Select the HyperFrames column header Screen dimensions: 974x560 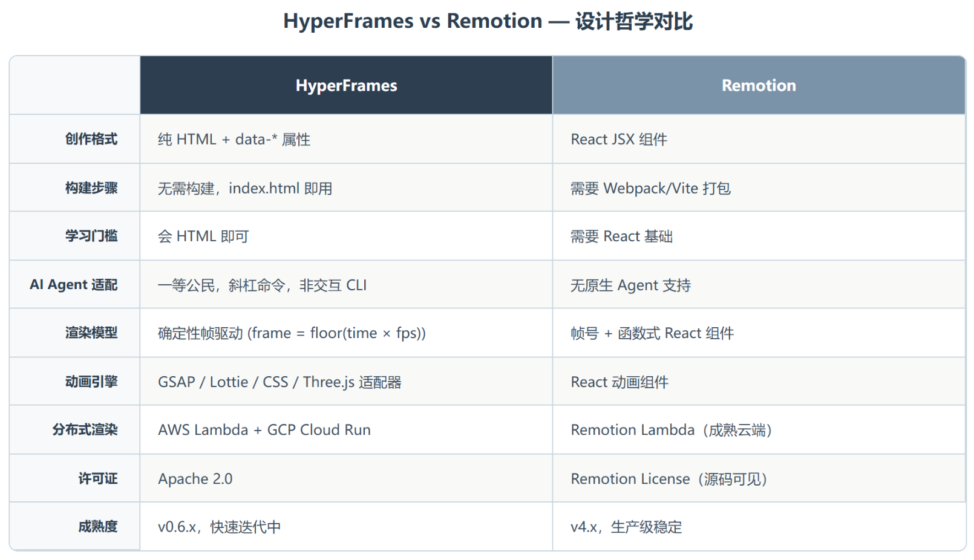pyautogui.click(x=346, y=85)
